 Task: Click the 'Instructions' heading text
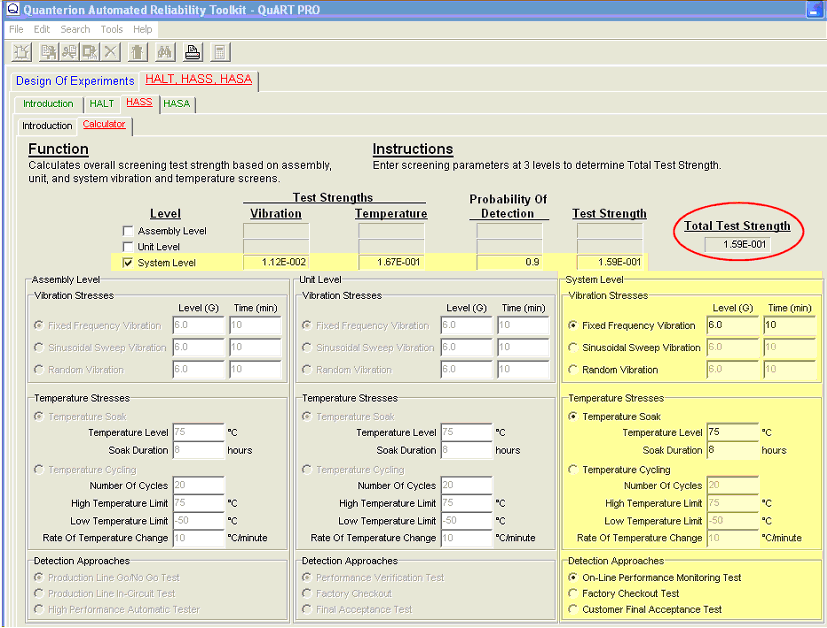point(413,149)
